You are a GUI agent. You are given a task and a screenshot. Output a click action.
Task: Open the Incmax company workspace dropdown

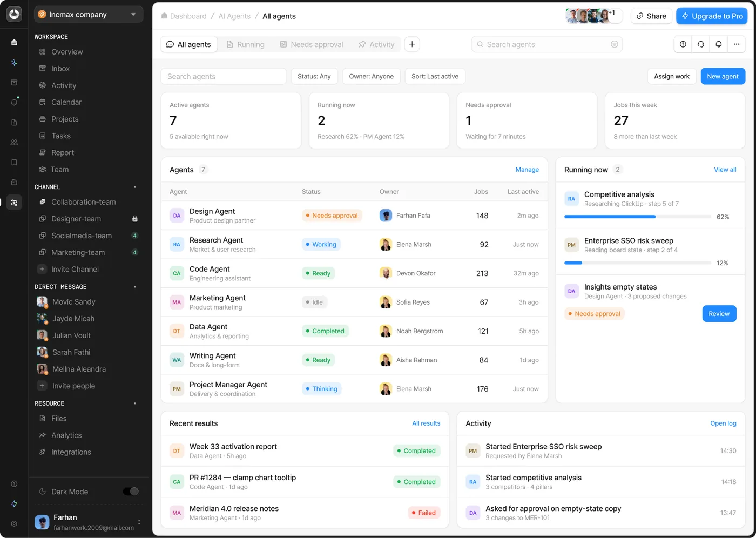click(89, 15)
